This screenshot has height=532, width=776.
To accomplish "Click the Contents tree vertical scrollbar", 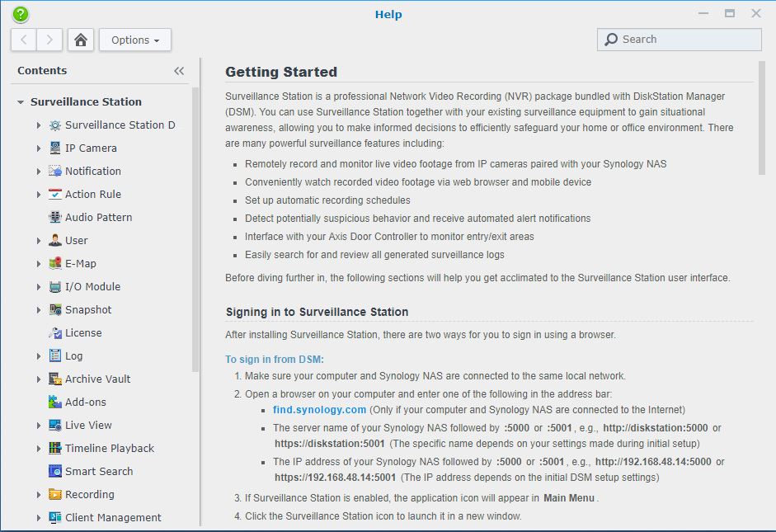I will [x=195, y=229].
